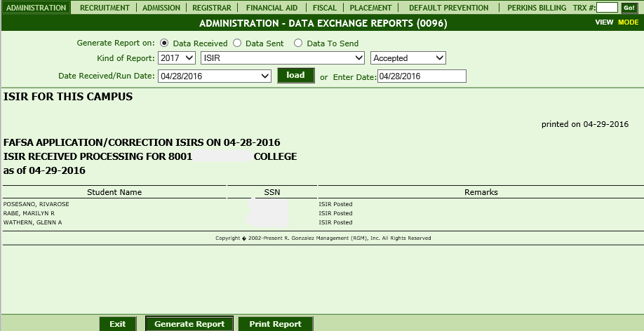This screenshot has width=644, height=331.
Task: Switch to the Placement tab
Action: (x=370, y=8)
